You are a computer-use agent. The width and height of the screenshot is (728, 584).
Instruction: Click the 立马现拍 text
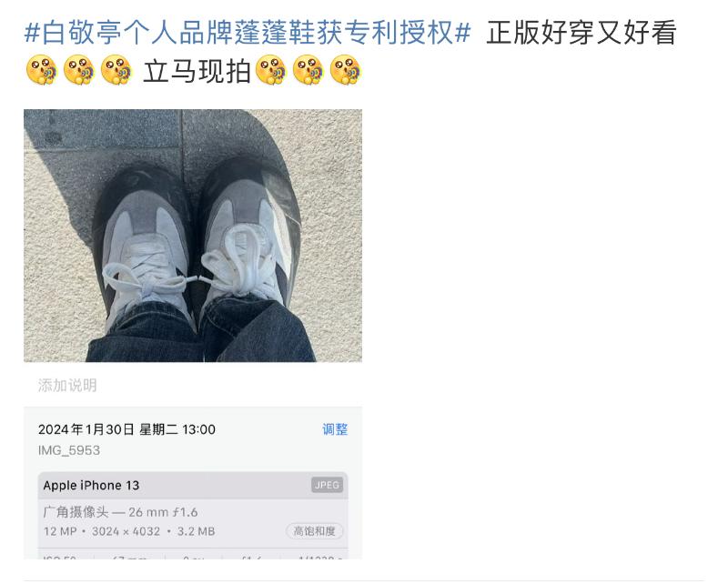197,72
